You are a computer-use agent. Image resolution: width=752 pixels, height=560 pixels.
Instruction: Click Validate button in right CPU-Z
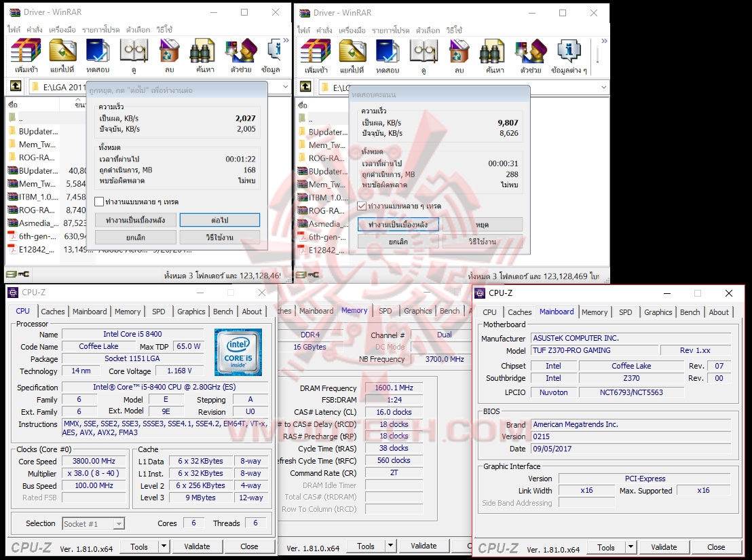(x=664, y=547)
